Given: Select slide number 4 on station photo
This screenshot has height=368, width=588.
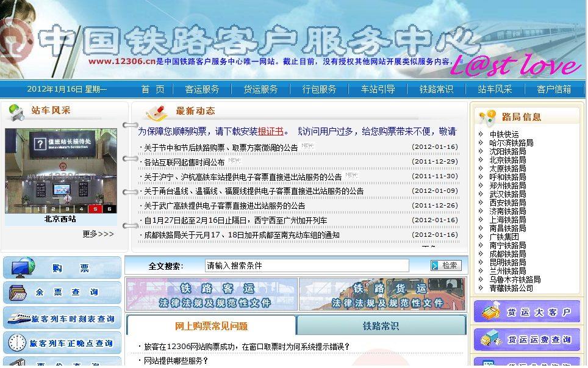Looking at the screenshot, I should pyautogui.click(x=81, y=209).
